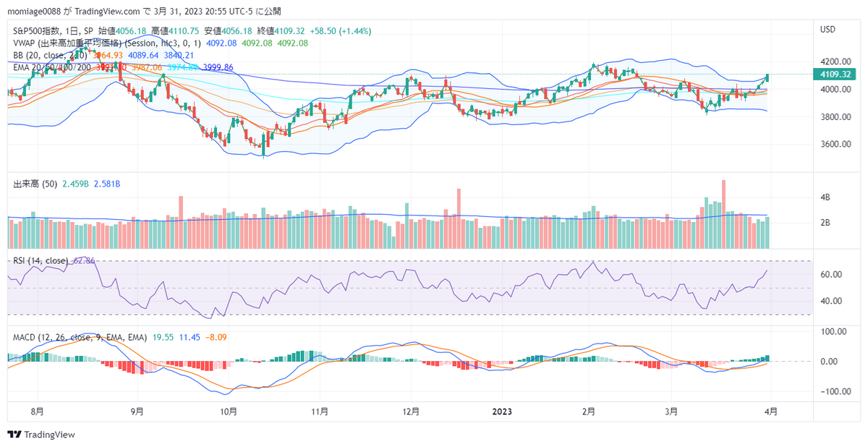The height and width of the screenshot is (447, 868).
Task: Click the MACD signal value -8.09
Action: (x=216, y=338)
